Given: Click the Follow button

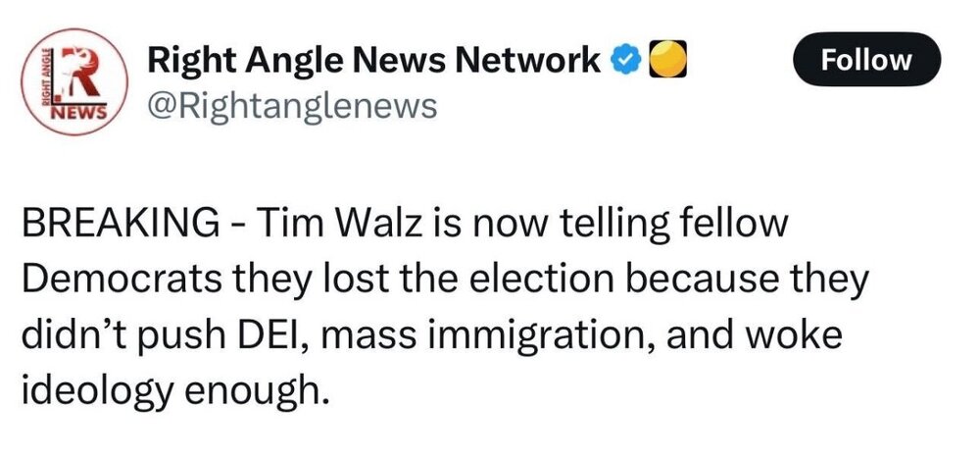Looking at the screenshot, I should pos(865,61).
